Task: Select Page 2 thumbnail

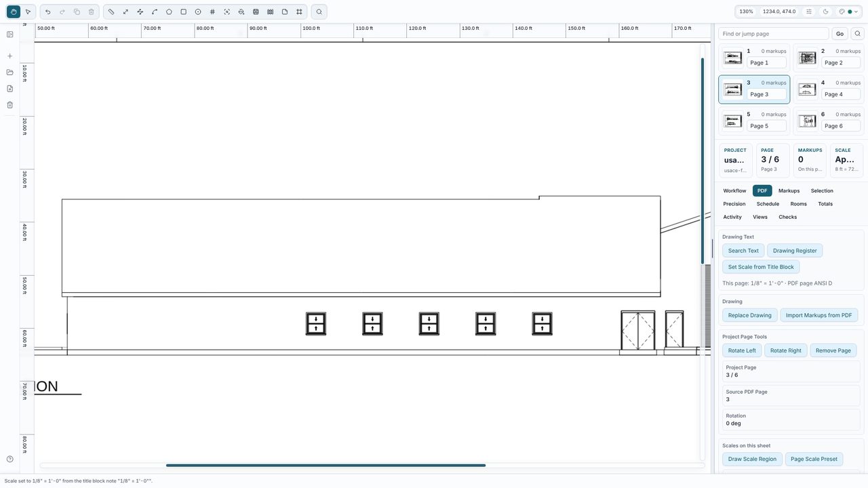Action: point(807,58)
